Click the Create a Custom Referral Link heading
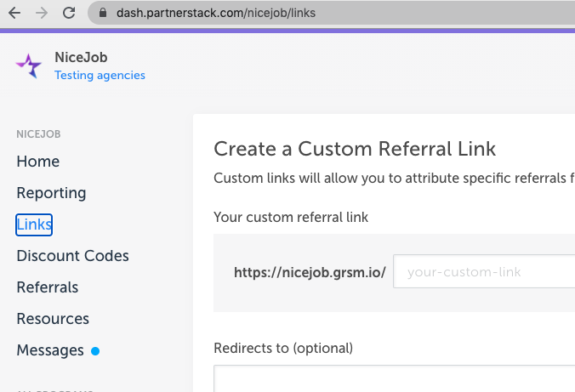 pyautogui.click(x=355, y=149)
